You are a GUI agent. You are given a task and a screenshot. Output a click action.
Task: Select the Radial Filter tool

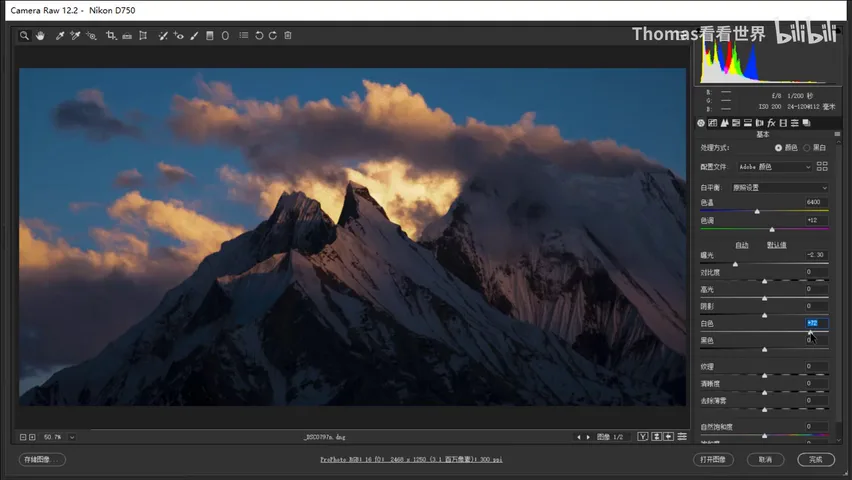pos(225,35)
